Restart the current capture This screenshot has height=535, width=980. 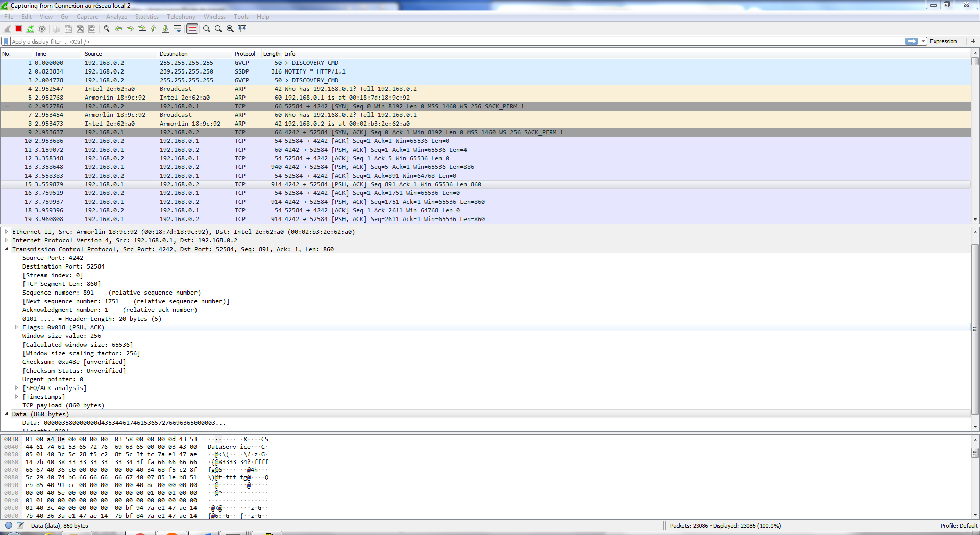pos(30,29)
